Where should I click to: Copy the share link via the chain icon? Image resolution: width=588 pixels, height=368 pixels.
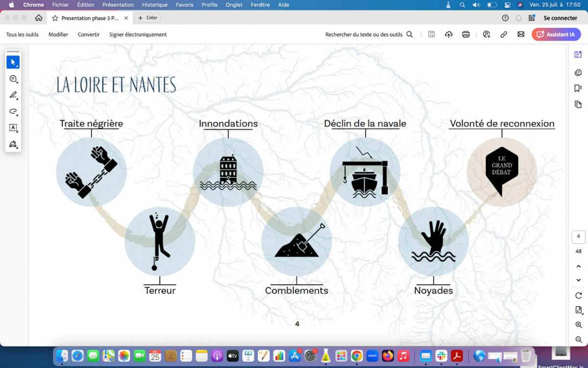[x=504, y=34]
